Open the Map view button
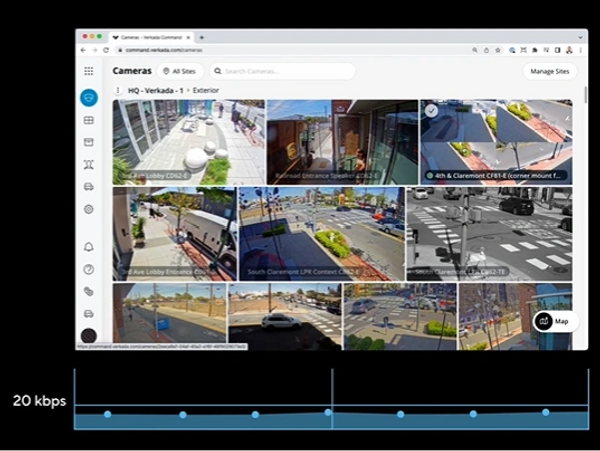 point(556,321)
